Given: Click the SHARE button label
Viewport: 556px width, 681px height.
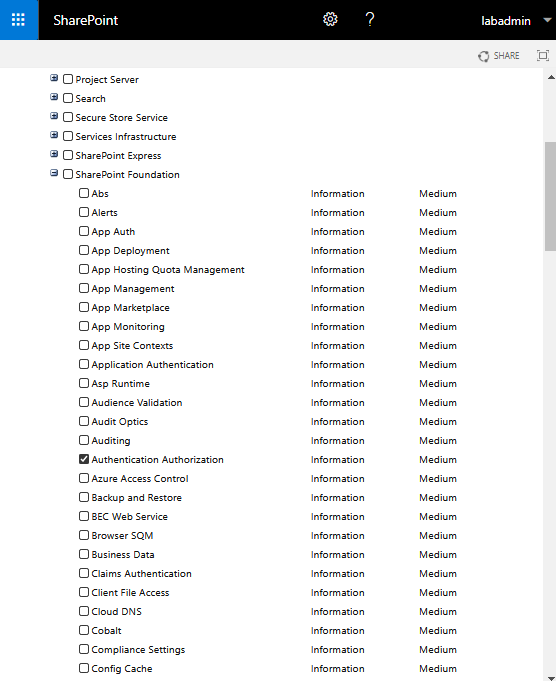Looking at the screenshot, I should pyautogui.click(x=506, y=56).
